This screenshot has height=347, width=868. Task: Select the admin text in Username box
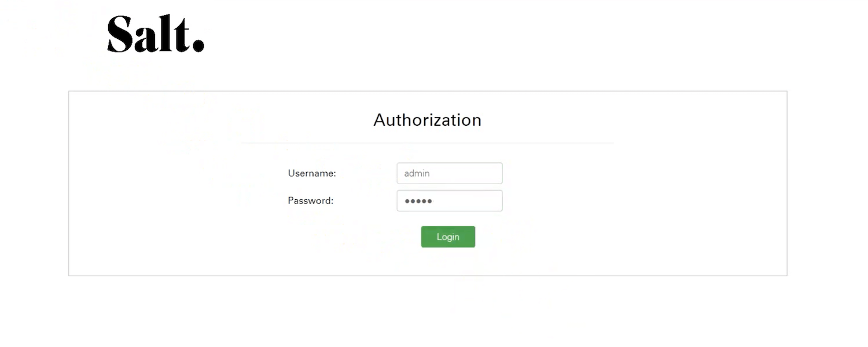(x=417, y=173)
